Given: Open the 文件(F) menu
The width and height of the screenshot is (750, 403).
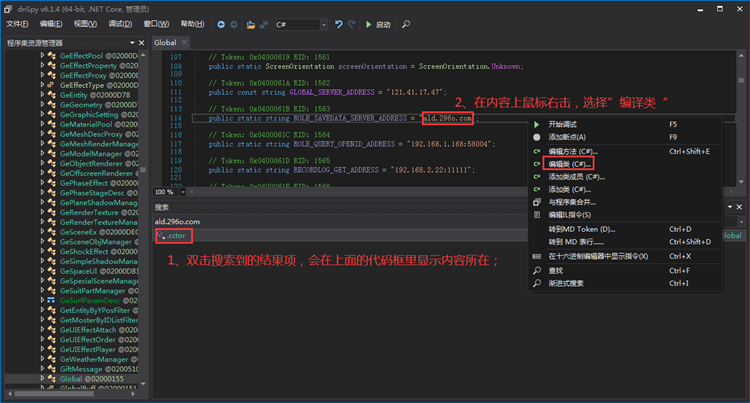Looking at the screenshot, I should click(17, 24).
